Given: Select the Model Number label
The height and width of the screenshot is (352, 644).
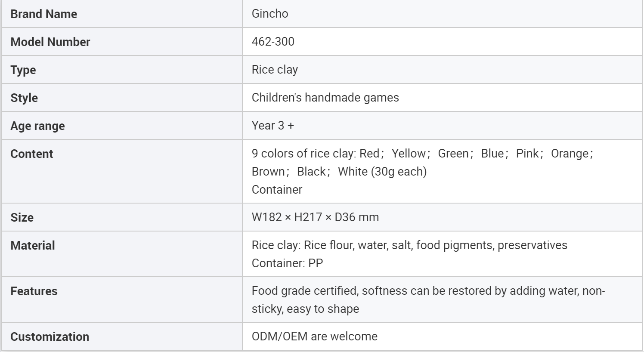Looking at the screenshot, I should tap(50, 42).
